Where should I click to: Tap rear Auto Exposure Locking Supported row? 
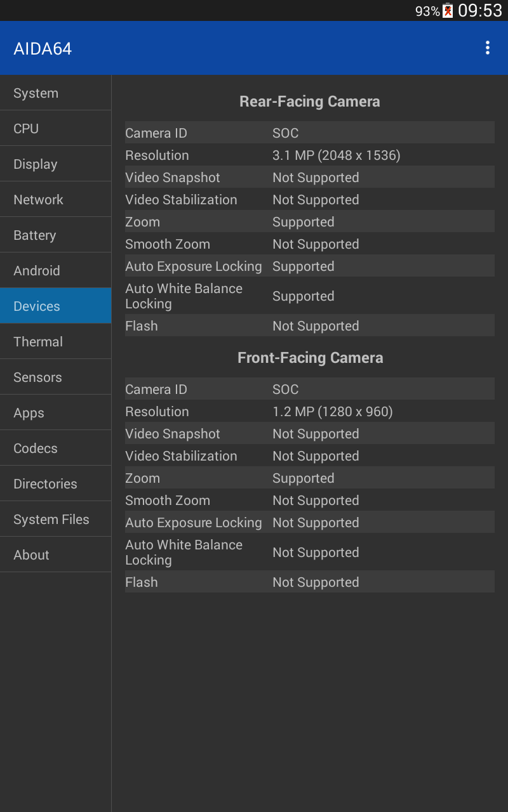(x=310, y=266)
